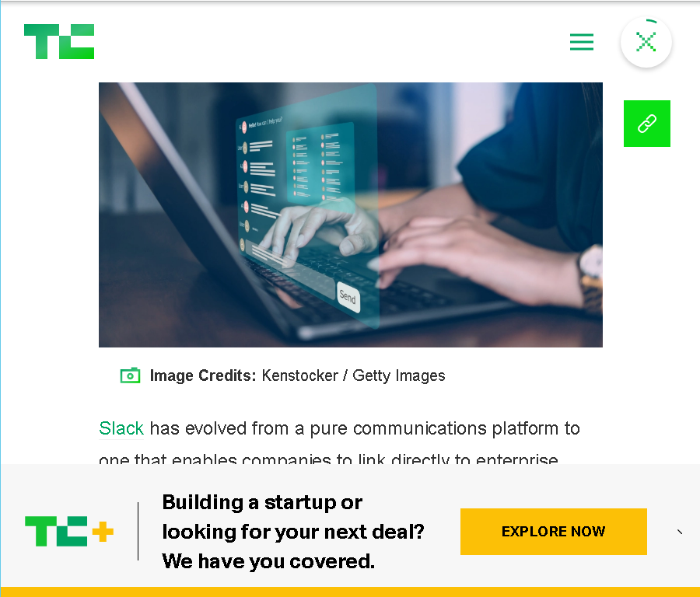
Task: Click the EXPLORE NOW button
Action: pyautogui.click(x=554, y=532)
